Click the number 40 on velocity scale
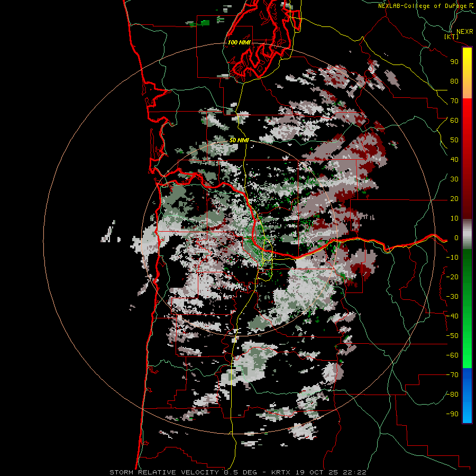The image size is (476, 476). [454, 159]
